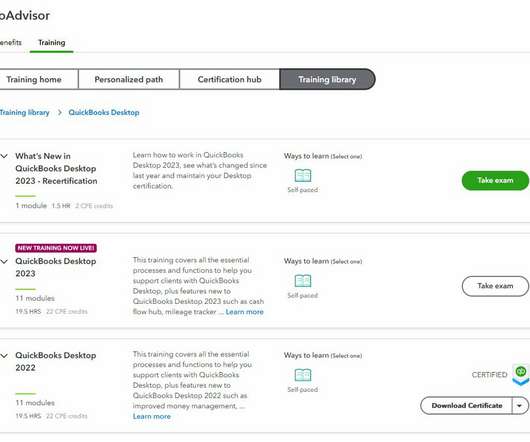Click the Download Certificate button
Image resolution: width=530 pixels, height=442 pixels.
(466, 406)
